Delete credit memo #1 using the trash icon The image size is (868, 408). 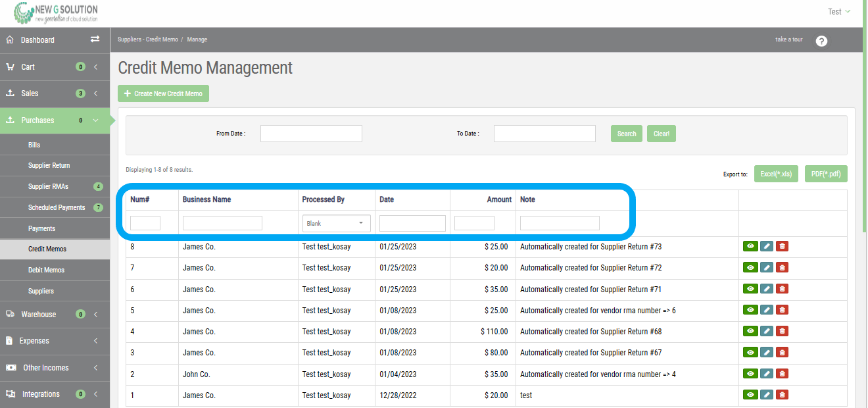(x=782, y=394)
